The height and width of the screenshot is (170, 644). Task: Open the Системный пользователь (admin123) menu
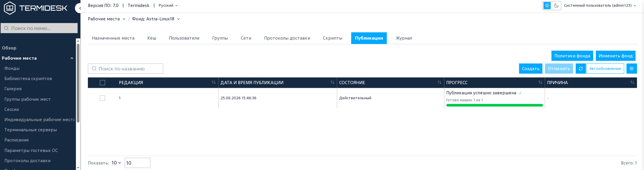pos(600,6)
